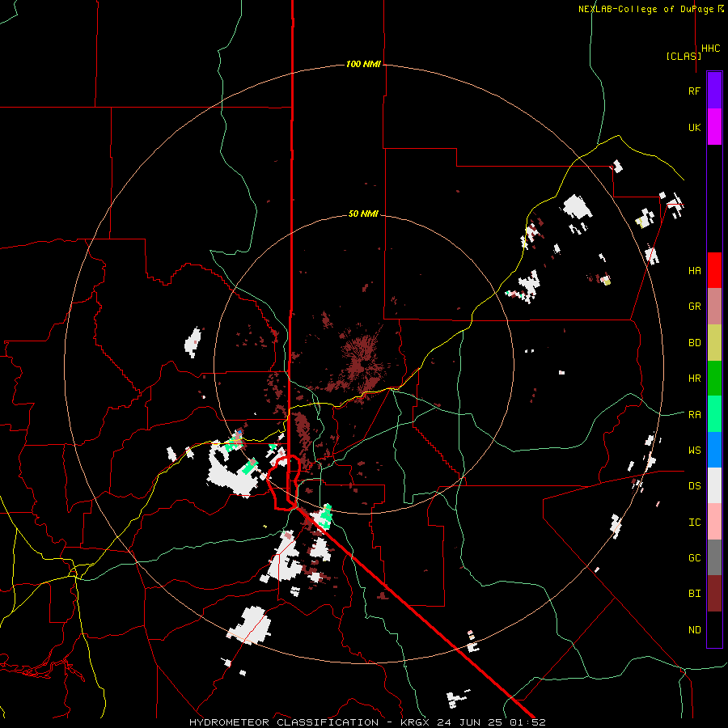Image resolution: width=728 pixels, height=728 pixels.
Task: Pick the RA aqua-green legend swatch
Action: click(714, 414)
